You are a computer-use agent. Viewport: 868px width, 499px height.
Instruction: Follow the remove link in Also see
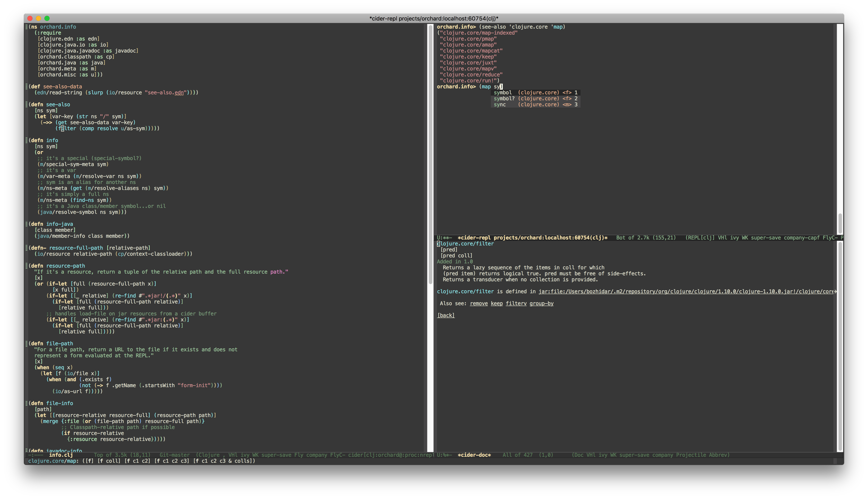click(478, 303)
